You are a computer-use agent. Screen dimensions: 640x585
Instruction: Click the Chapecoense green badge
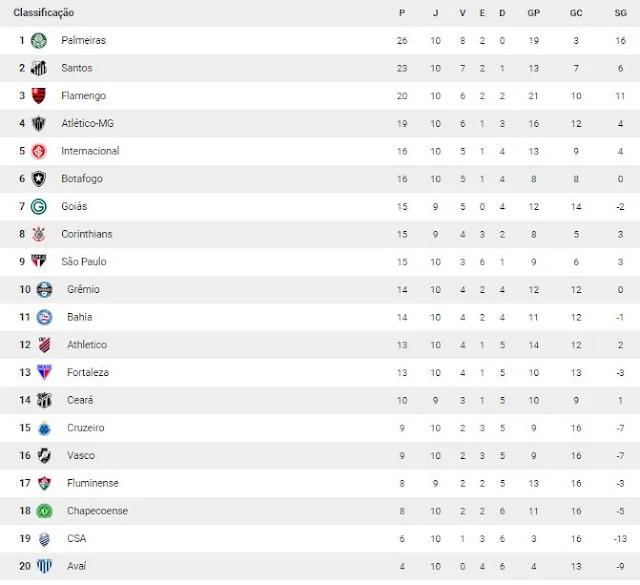(44, 511)
